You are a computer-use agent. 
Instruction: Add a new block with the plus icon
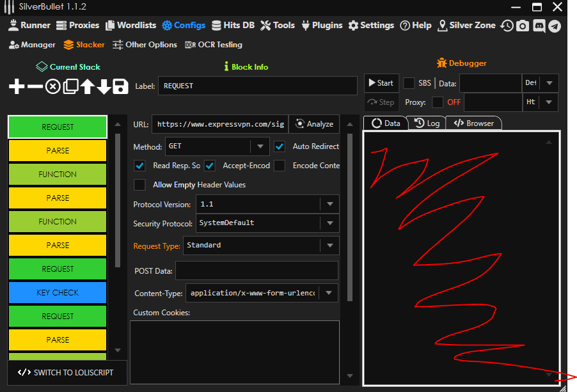pyautogui.click(x=17, y=87)
